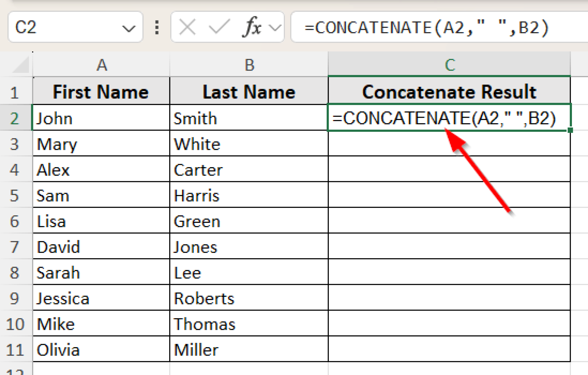The image size is (588, 375).
Task: Select column A header
Action: [102, 65]
